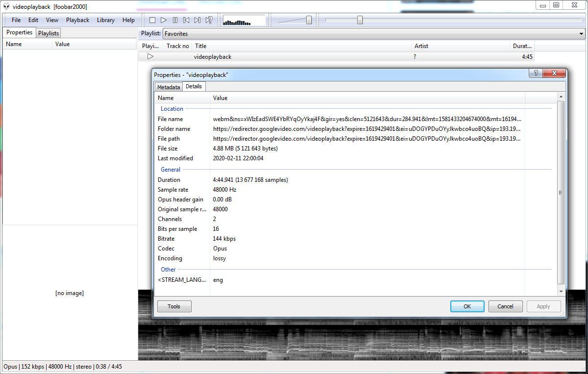Click the STREAM_LANG value eng
The height and width of the screenshot is (374, 588).
[218, 280]
